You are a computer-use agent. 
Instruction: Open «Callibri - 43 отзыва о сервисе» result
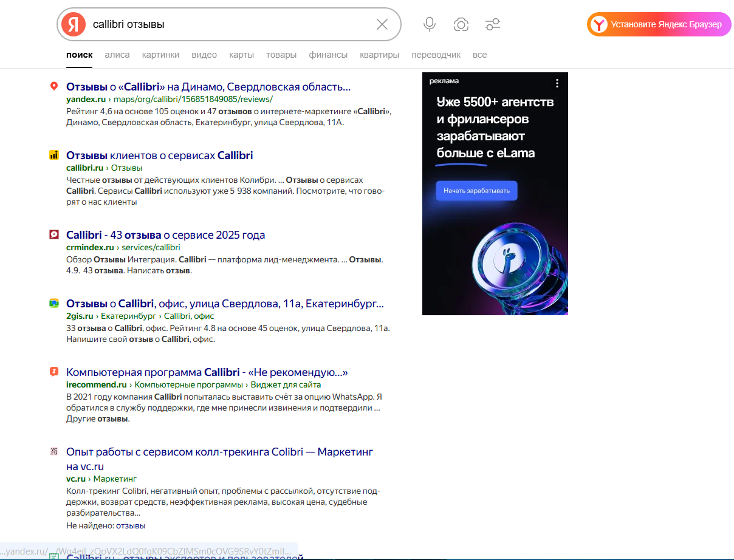point(165,235)
